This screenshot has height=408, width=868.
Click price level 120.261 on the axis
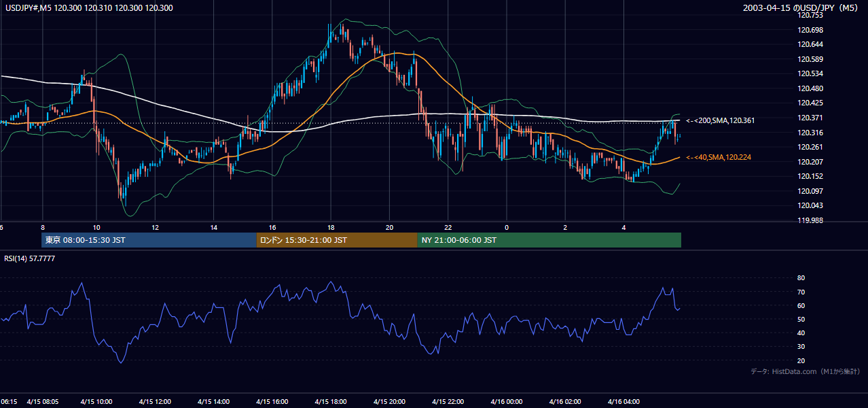click(x=812, y=147)
